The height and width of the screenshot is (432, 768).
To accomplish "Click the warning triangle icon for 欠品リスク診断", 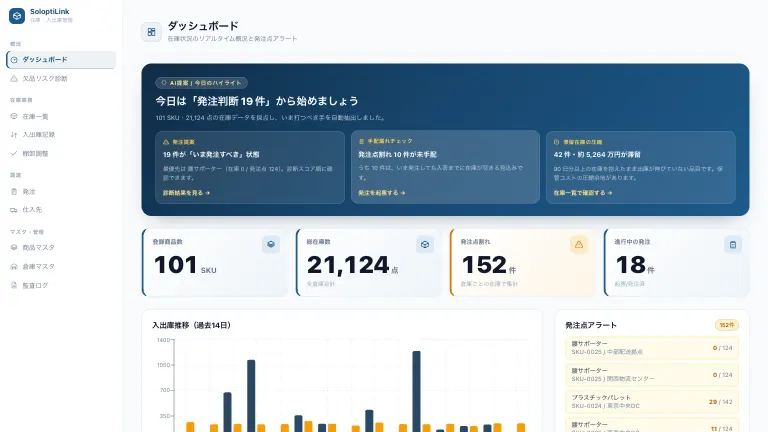I will 14,78.
